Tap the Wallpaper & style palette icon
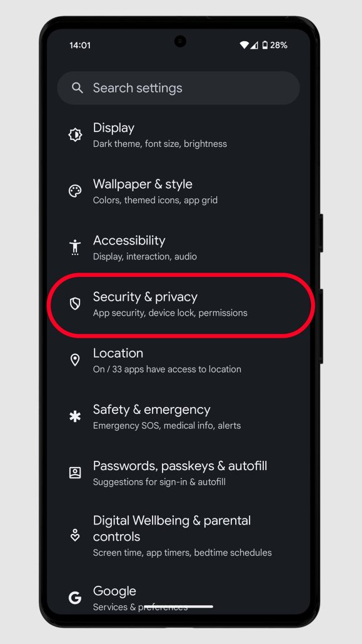The height and width of the screenshot is (644, 362). [75, 191]
